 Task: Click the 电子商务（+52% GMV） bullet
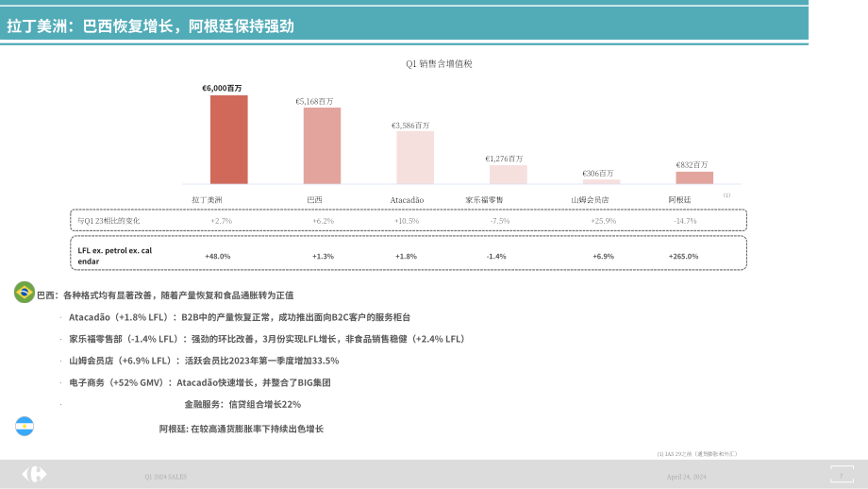(200, 382)
